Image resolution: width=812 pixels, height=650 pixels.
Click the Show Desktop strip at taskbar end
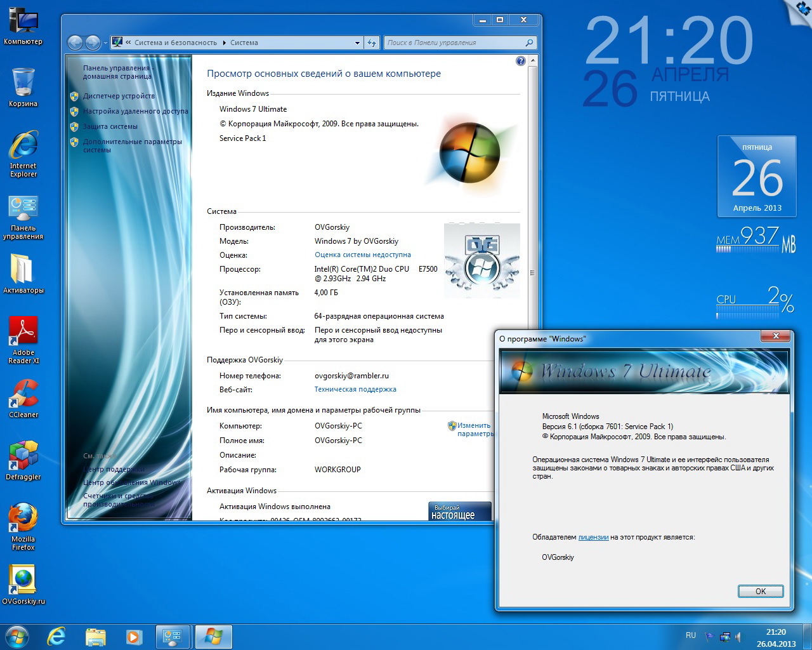[807, 637]
